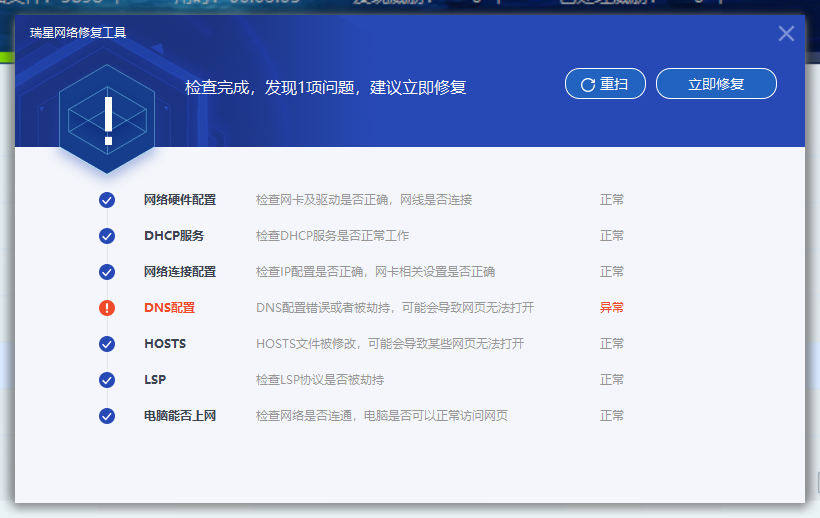Click 正常 status in DHCP服务 row

pos(612,236)
